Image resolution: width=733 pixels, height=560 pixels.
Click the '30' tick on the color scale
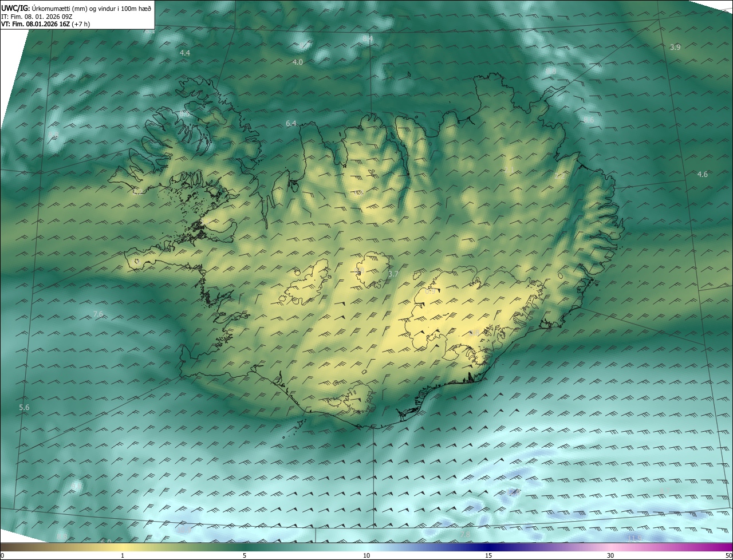[610, 555]
